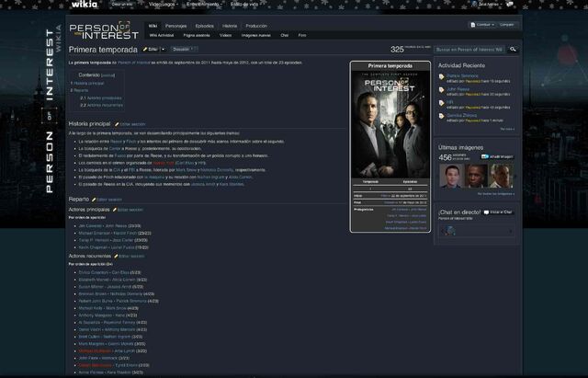Image resolution: width=588 pixels, height=378 pixels.
Task: Hide the Contenido table of contents
Action: point(108,75)
